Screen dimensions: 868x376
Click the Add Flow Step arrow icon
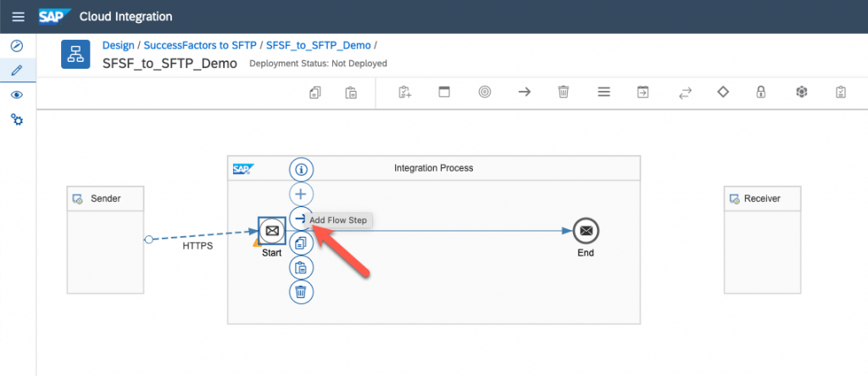click(x=300, y=218)
